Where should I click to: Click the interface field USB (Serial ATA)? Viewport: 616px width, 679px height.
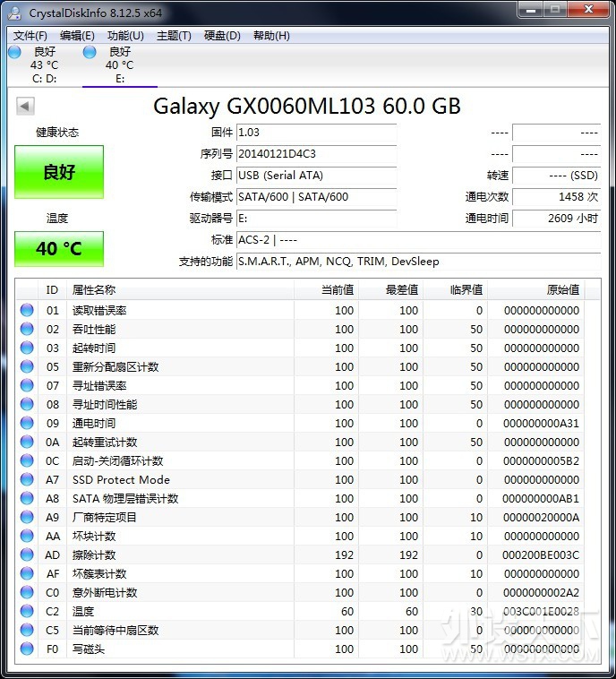[x=316, y=176]
